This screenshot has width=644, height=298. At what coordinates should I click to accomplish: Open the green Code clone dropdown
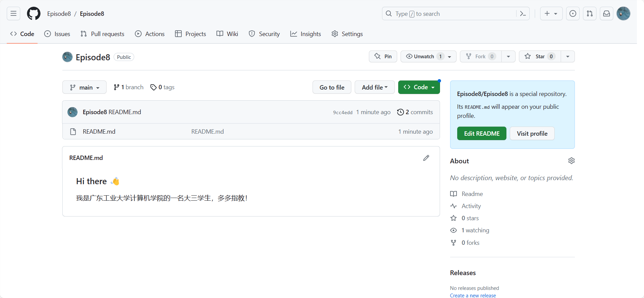pos(419,87)
